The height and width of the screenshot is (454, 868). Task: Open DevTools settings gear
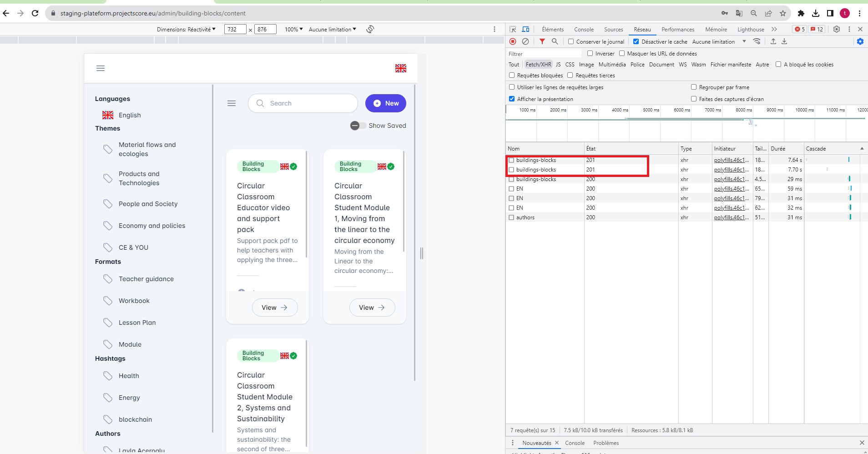click(x=836, y=29)
